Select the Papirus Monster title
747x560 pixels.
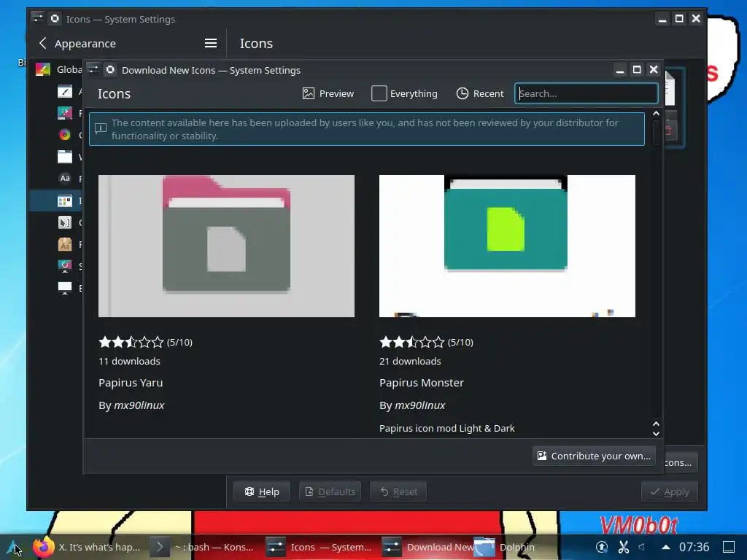pos(421,382)
